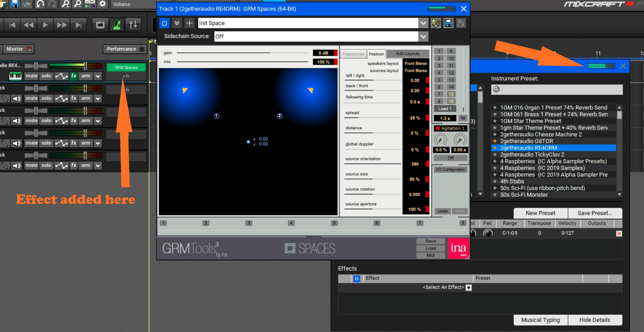Click the green fx button on first track
Screen dimensions: 644x332
click(74, 76)
